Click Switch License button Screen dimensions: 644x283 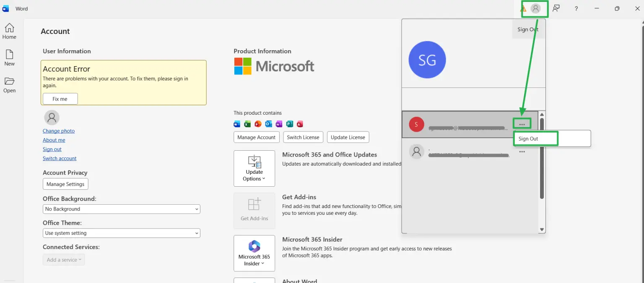point(303,137)
